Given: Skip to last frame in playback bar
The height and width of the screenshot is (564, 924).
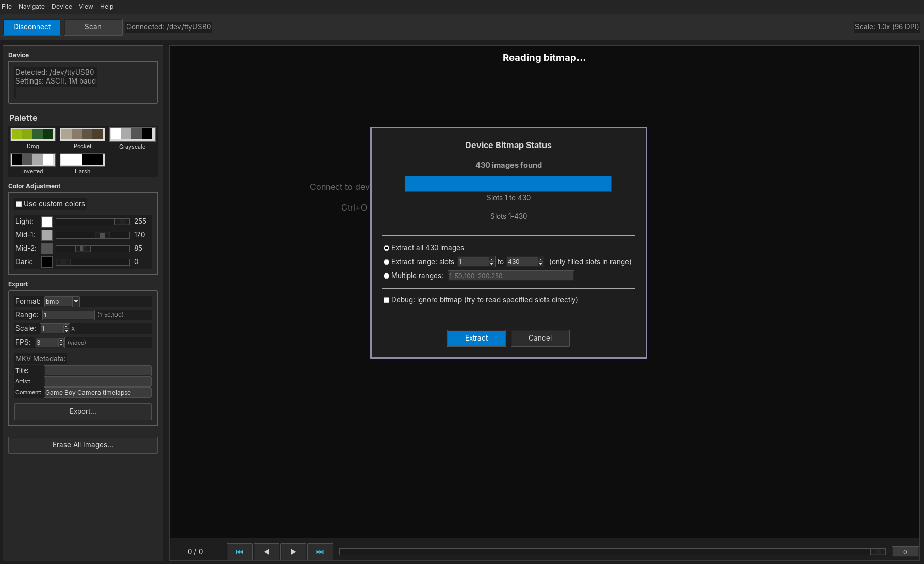Looking at the screenshot, I should pyautogui.click(x=320, y=552).
